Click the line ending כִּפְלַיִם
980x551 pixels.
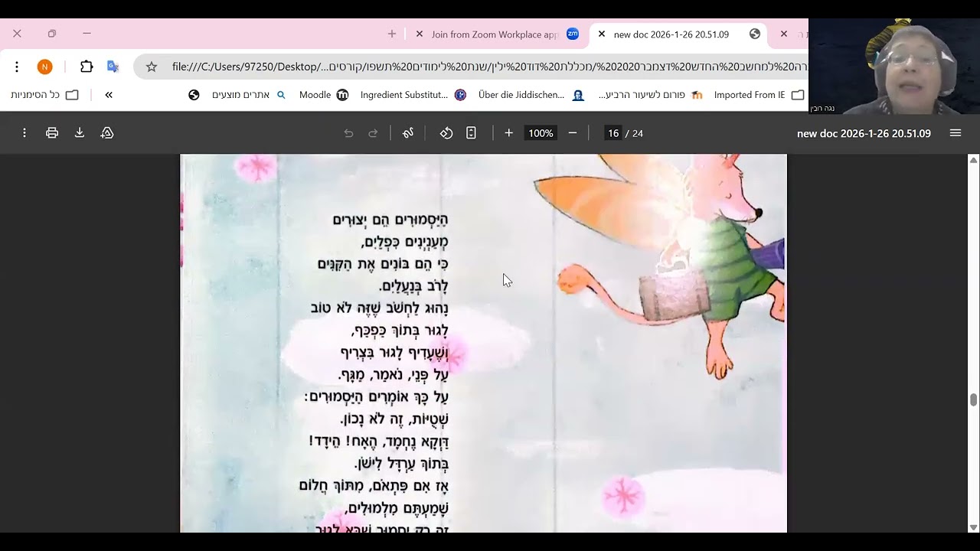click(404, 242)
